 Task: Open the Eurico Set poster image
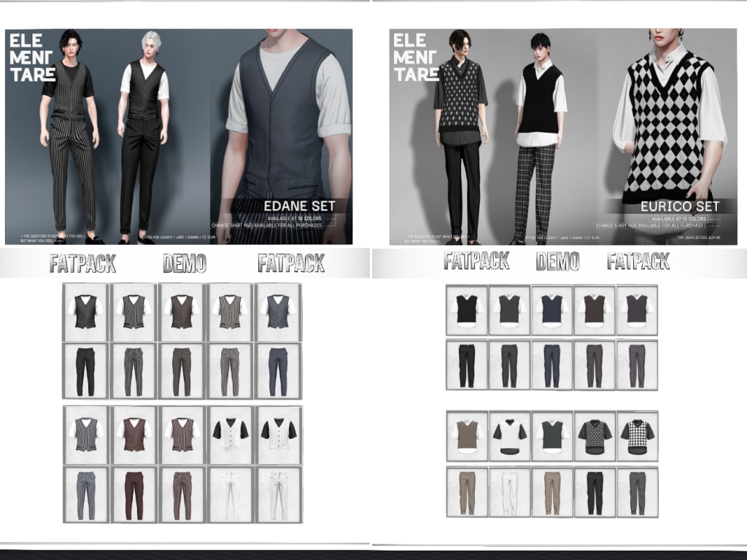[x=562, y=137]
